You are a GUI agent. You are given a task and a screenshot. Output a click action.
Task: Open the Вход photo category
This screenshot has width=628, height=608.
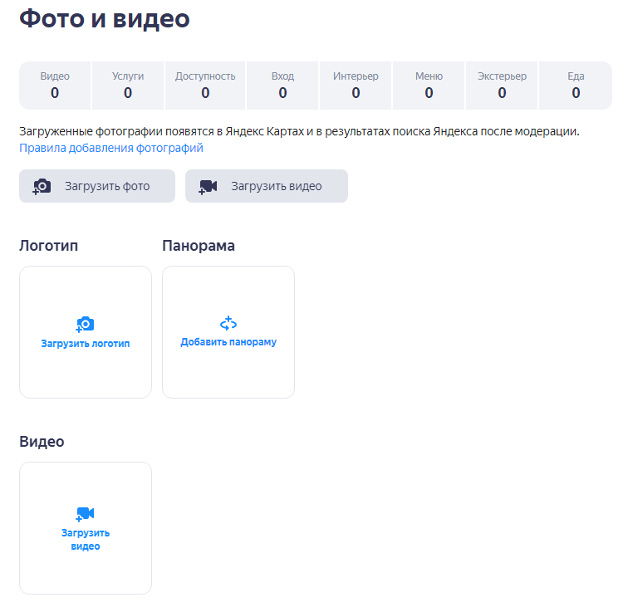(283, 85)
